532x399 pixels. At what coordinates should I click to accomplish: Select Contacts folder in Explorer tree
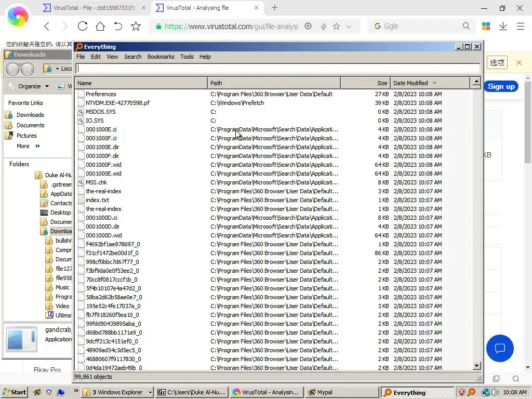61,203
